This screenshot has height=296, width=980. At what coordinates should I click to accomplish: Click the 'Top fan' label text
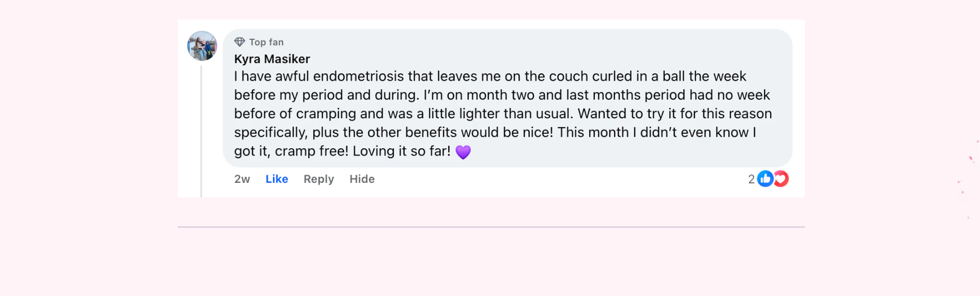click(x=266, y=42)
